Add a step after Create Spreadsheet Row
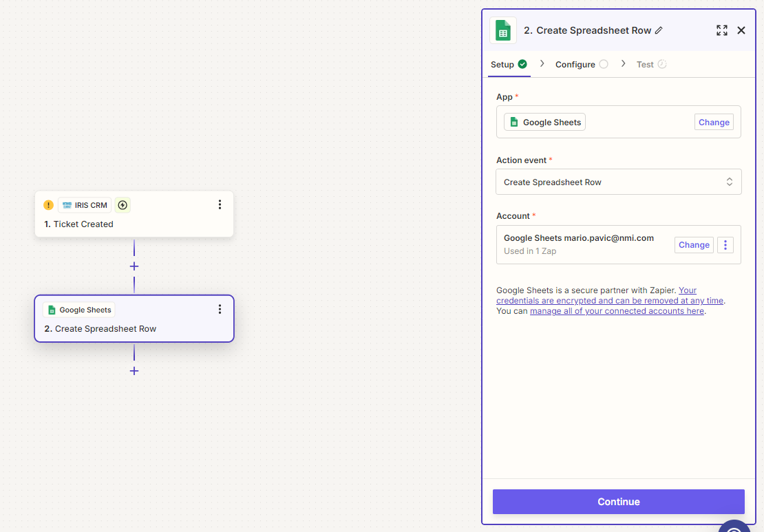The width and height of the screenshot is (764, 532). pyautogui.click(x=134, y=371)
